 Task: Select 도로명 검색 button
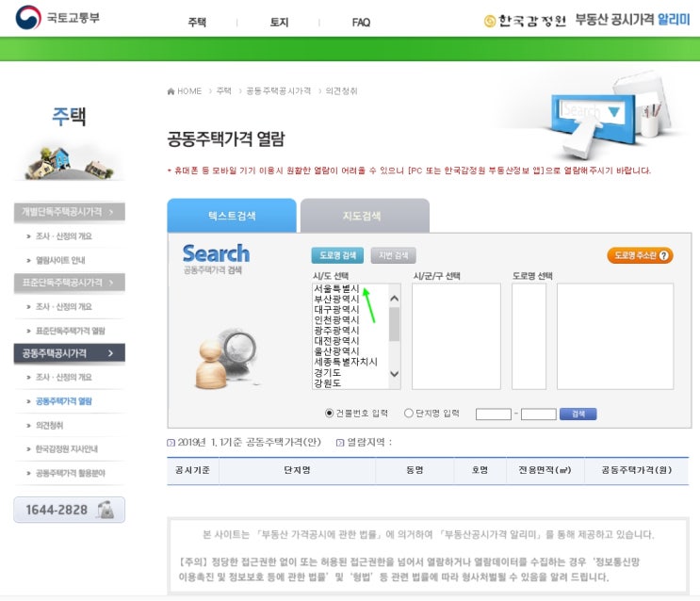click(337, 255)
